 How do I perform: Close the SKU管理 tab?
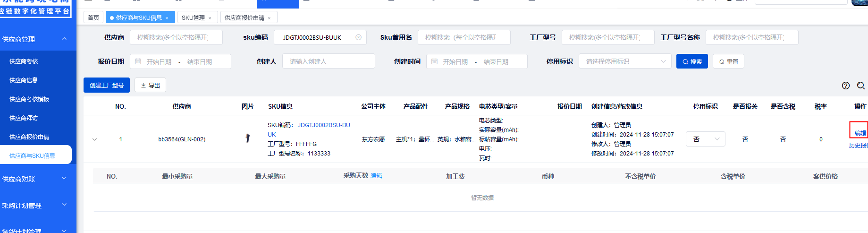tap(210, 18)
